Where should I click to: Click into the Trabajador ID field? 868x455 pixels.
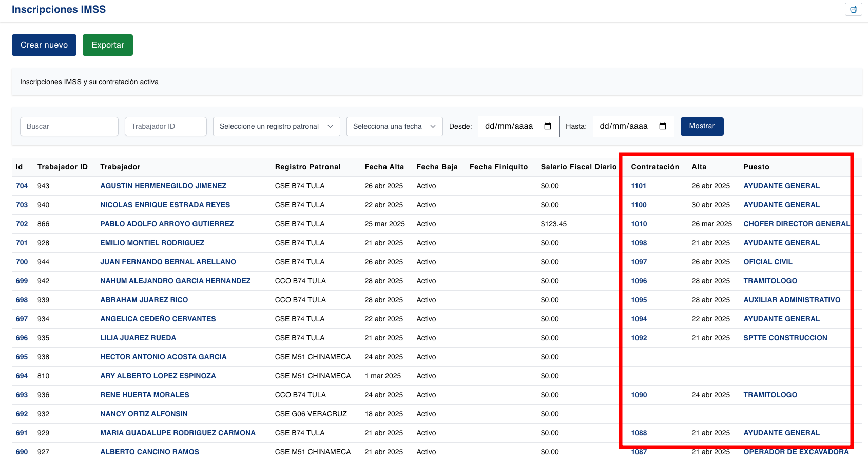pyautogui.click(x=165, y=126)
